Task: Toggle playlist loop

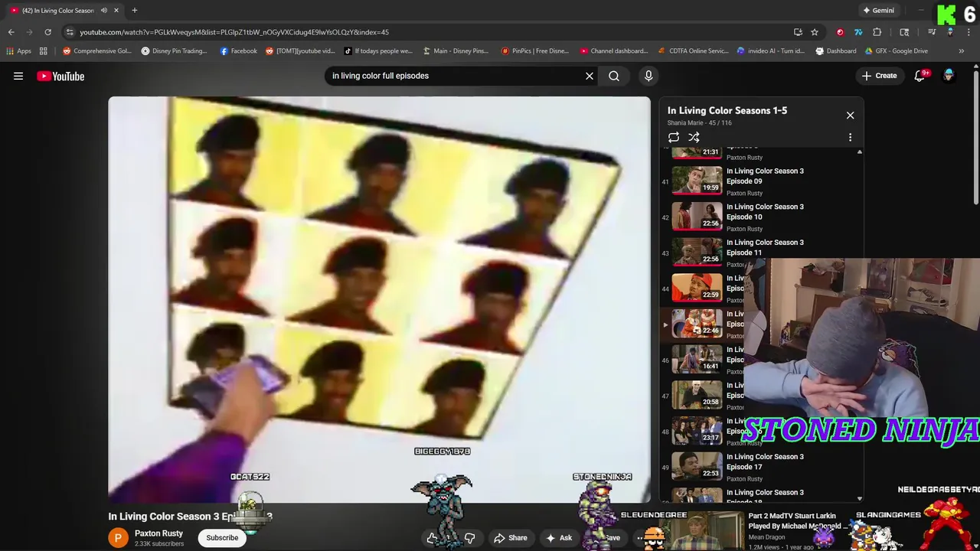Action: (674, 138)
